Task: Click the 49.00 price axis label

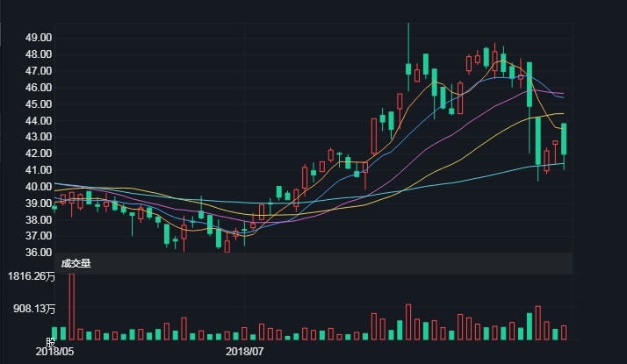Action: click(x=39, y=38)
